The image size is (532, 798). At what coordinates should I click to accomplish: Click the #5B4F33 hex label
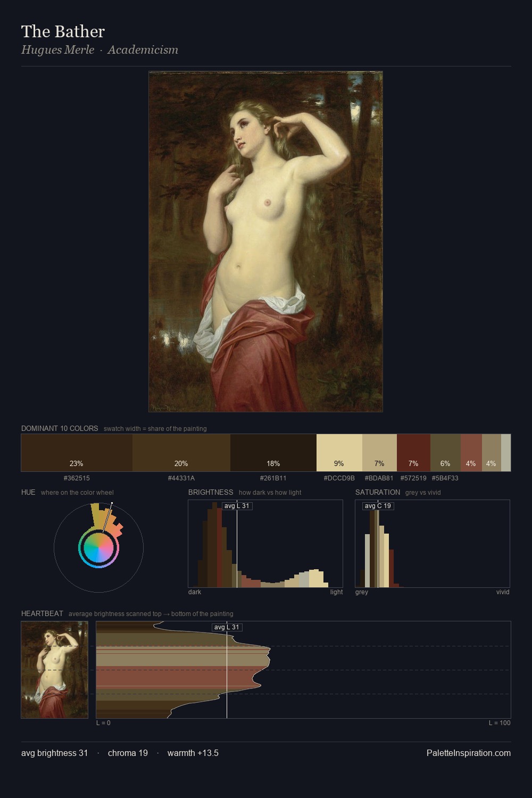(x=445, y=478)
